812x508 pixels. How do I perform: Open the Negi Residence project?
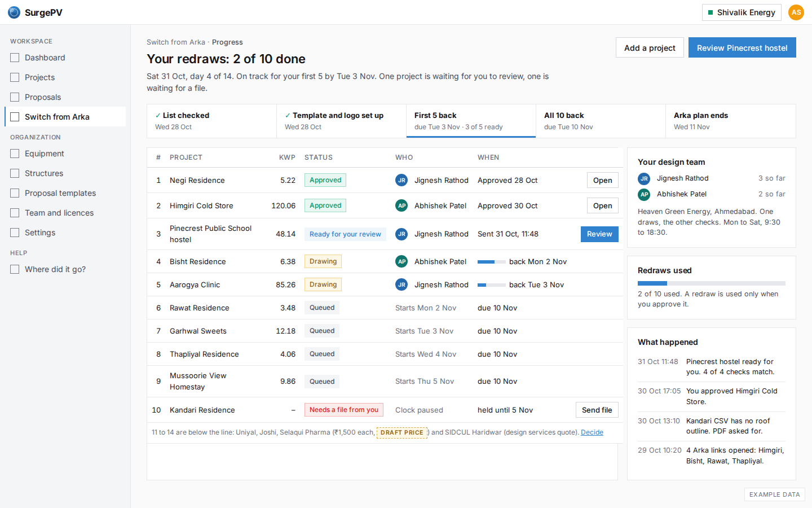[602, 180]
